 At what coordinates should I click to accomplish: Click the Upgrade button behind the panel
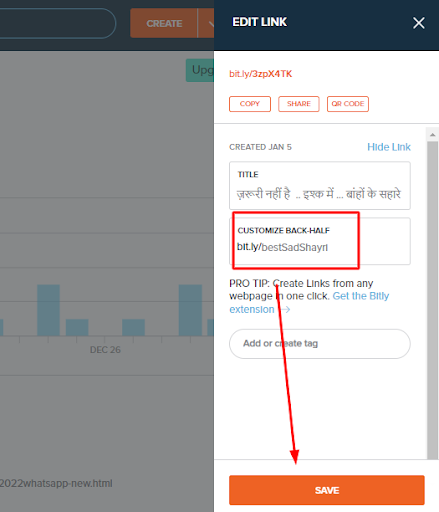200,70
